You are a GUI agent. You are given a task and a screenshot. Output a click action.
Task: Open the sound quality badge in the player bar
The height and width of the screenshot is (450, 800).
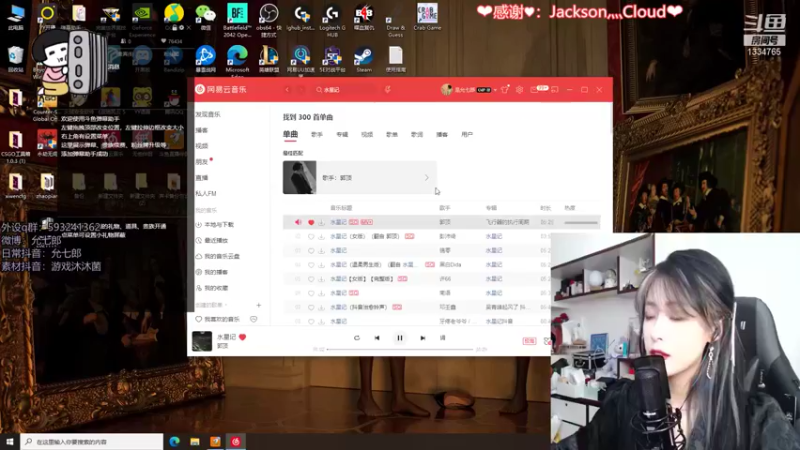click(x=529, y=341)
